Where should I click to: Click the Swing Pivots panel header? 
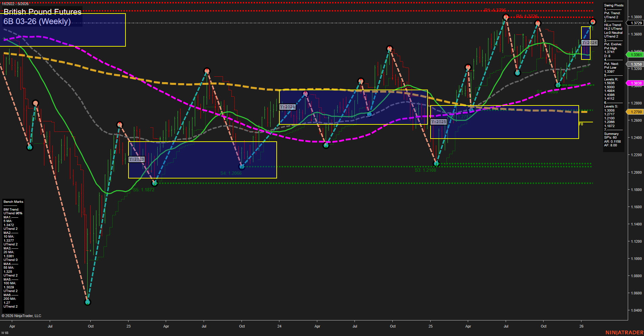point(613,5)
